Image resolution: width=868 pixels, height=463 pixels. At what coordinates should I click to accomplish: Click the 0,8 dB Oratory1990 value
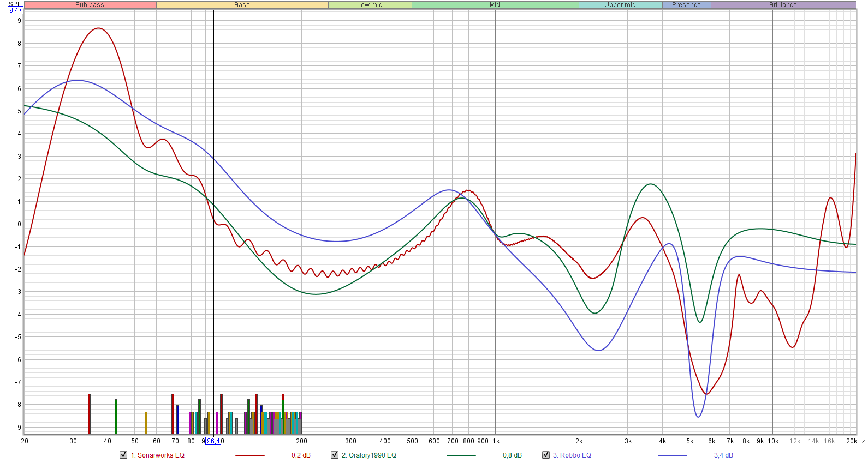[x=512, y=455]
